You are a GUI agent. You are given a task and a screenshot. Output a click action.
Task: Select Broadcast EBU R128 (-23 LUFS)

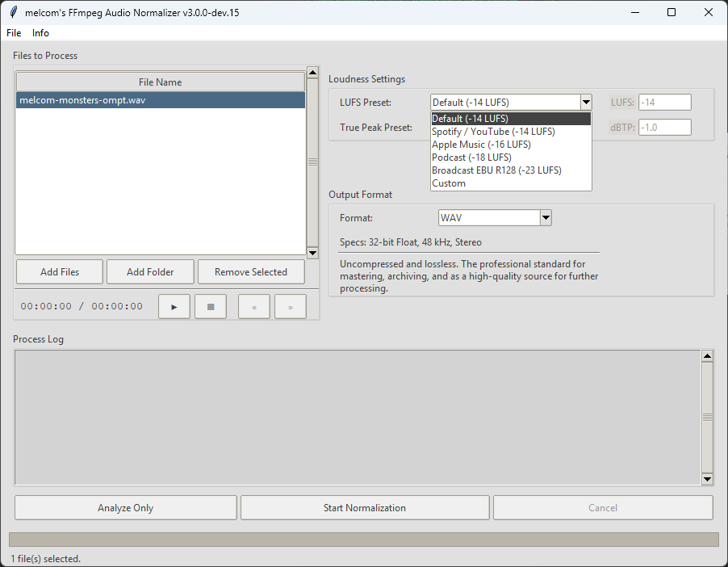[x=496, y=170]
